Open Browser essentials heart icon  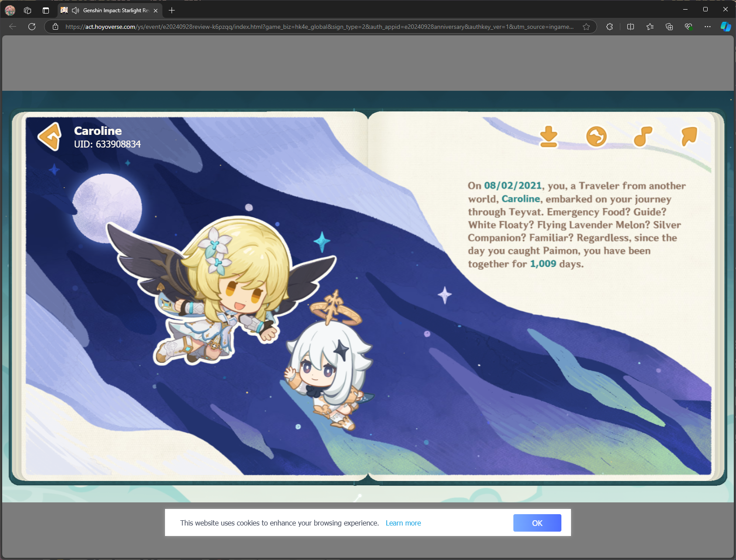click(689, 27)
